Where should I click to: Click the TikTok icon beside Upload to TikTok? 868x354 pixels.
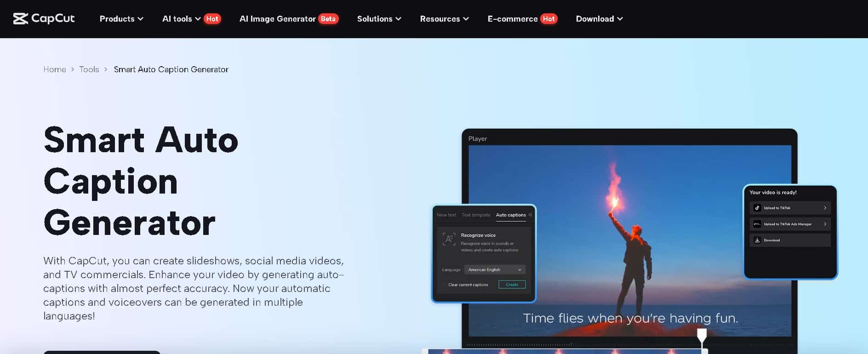757,208
